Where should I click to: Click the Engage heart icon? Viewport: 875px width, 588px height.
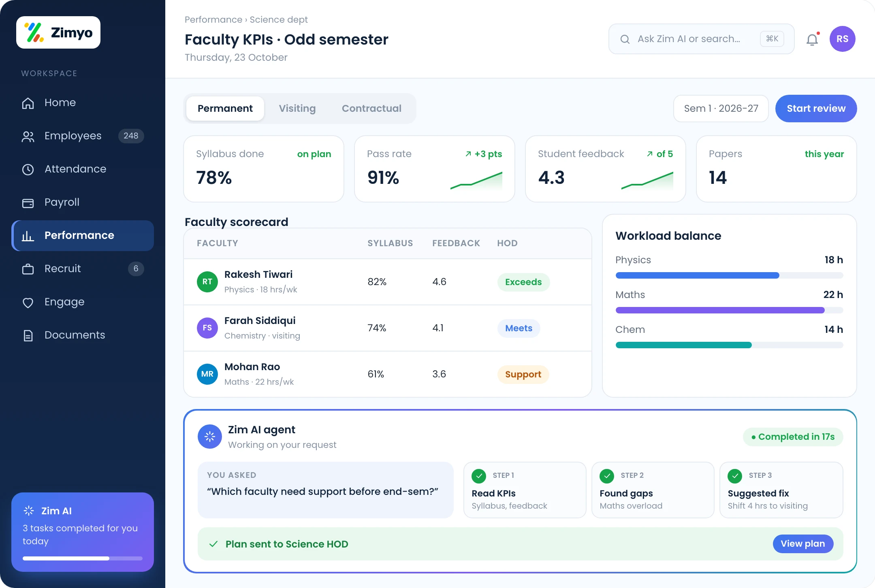[28, 302]
